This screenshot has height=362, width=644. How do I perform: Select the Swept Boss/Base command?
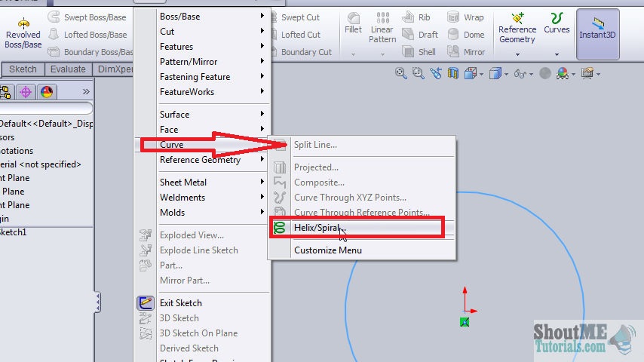(x=87, y=17)
